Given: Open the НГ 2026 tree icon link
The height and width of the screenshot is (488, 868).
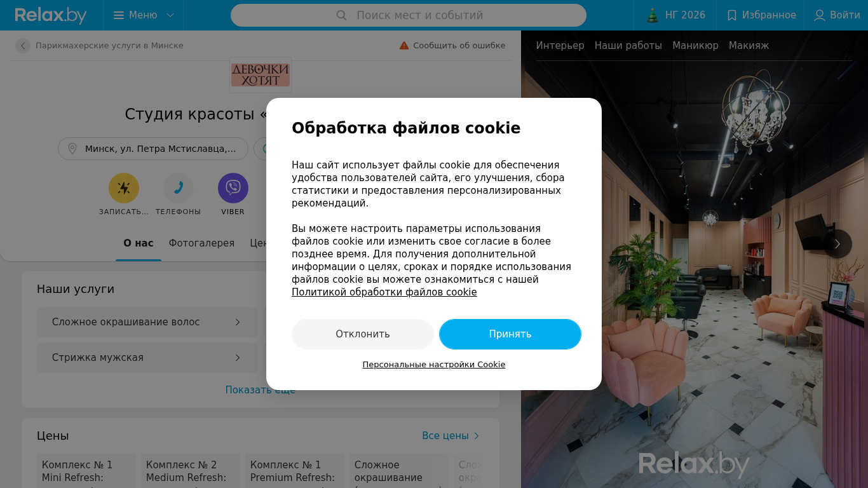Looking at the screenshot, I should coord(675,15).
